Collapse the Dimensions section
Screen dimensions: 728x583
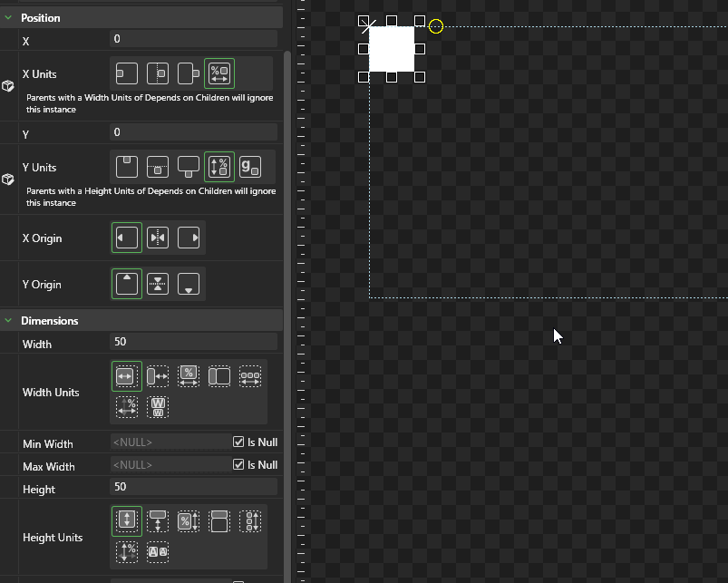(9, 320)
